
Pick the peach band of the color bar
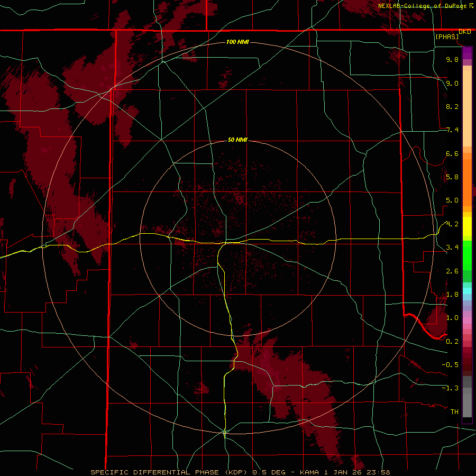point(467,108)
